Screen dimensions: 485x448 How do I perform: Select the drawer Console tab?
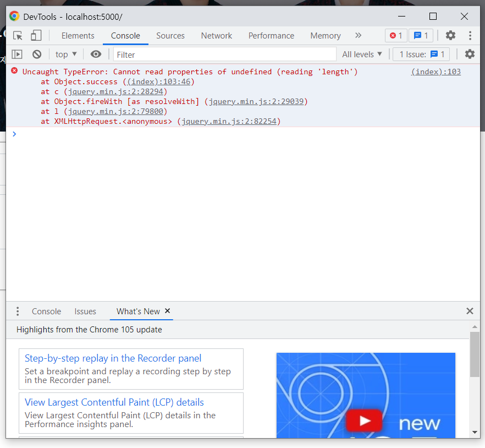coord(46,311)
